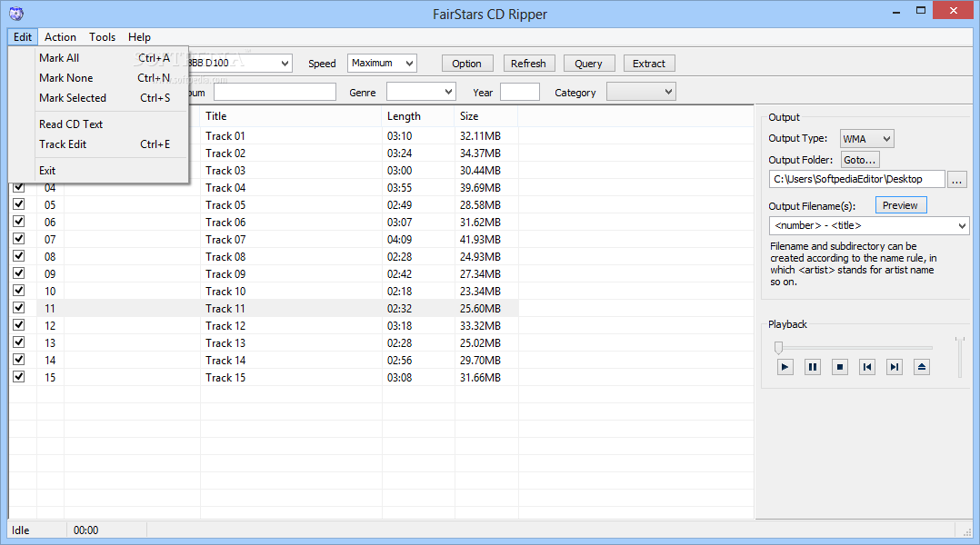The height and width of the screenshot is (545, 980).
Task: Click the Preview filename button
Action: [x=901, y=205]
